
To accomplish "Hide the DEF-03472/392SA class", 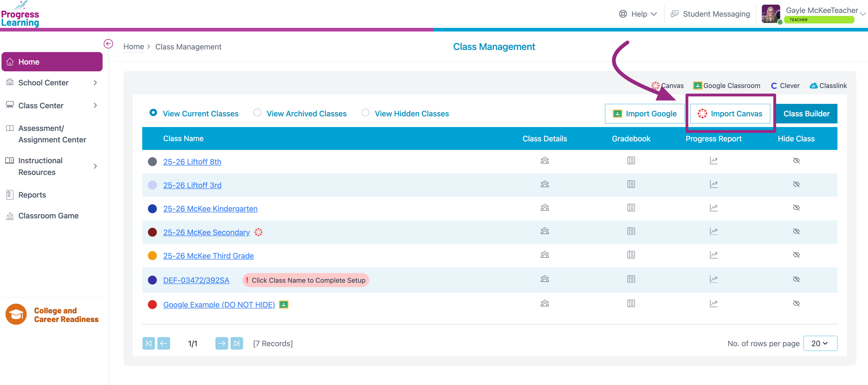I will click(x=796, y=279).
